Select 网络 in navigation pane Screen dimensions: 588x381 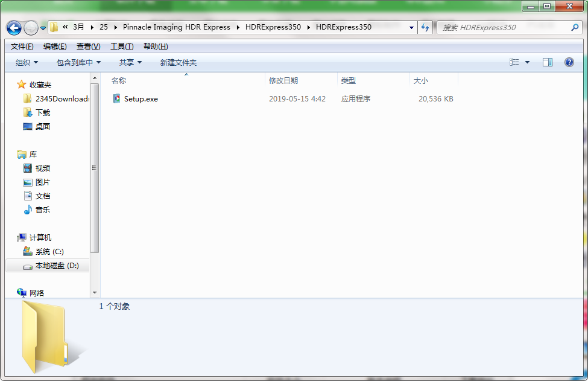pyautogui.click(x=37, y=293)
